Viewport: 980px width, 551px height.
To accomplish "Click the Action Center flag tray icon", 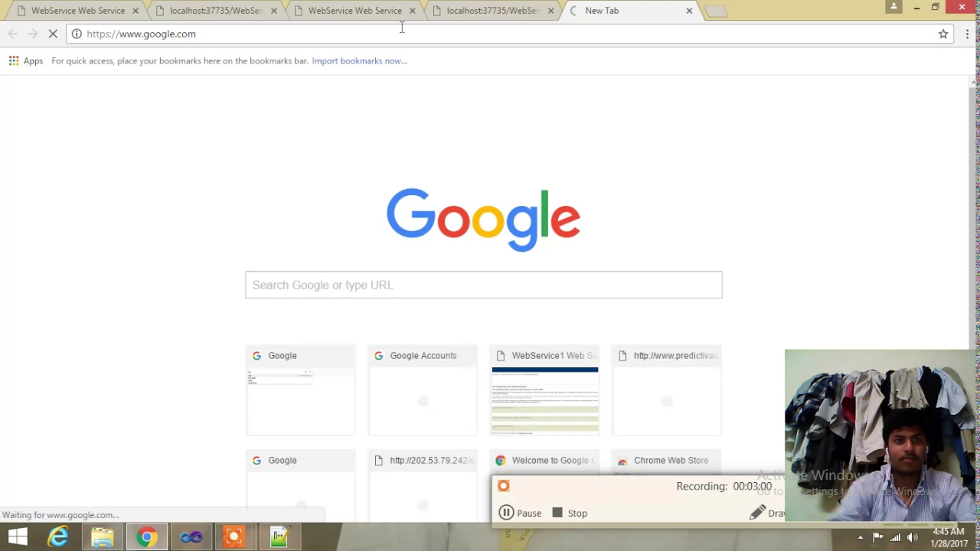I will click(x=877, y=537).
